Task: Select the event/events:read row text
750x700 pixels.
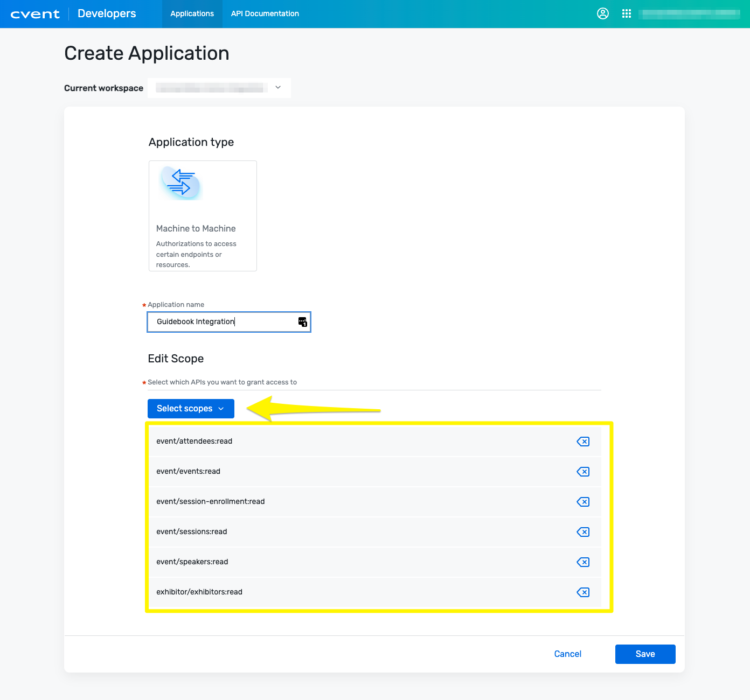Action: click(189, 472)
